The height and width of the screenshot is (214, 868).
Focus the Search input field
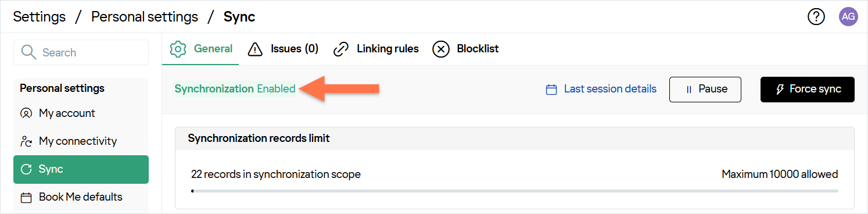point(81,52)
